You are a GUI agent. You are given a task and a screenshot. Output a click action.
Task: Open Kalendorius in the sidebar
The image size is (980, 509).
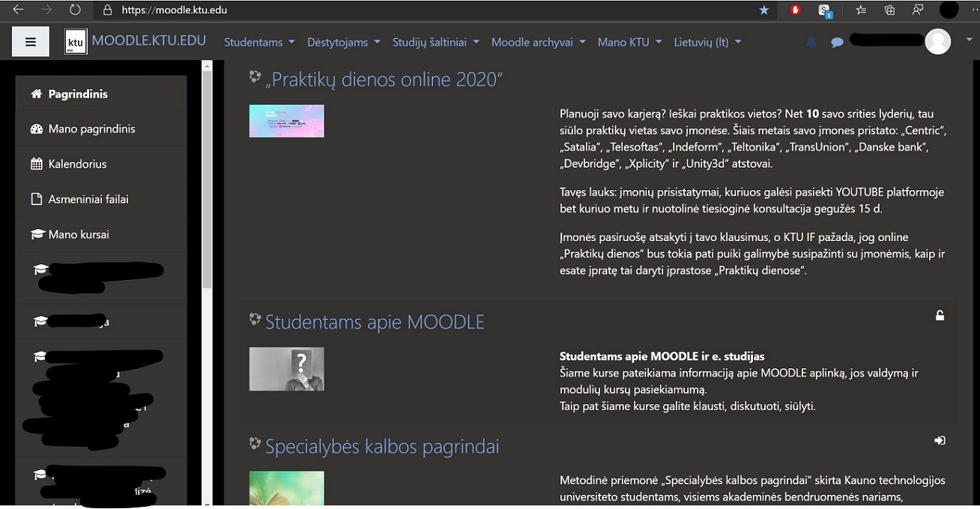point(101,164)
